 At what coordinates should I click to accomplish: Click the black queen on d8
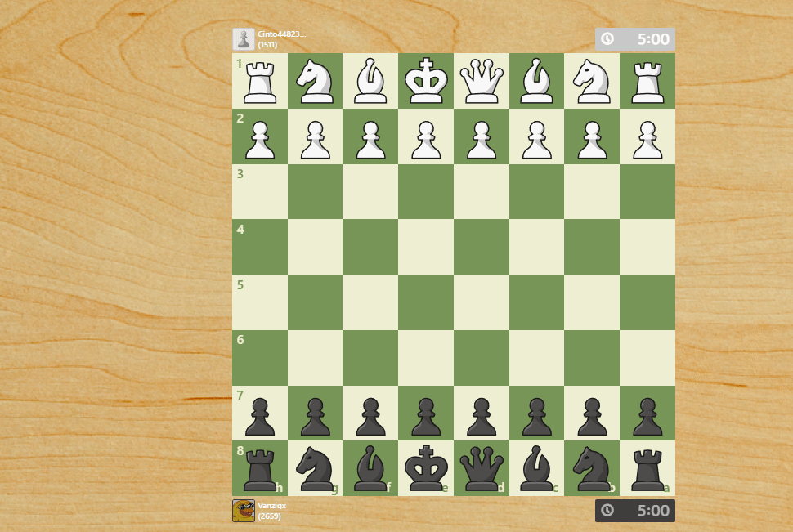tap(482, 469)
